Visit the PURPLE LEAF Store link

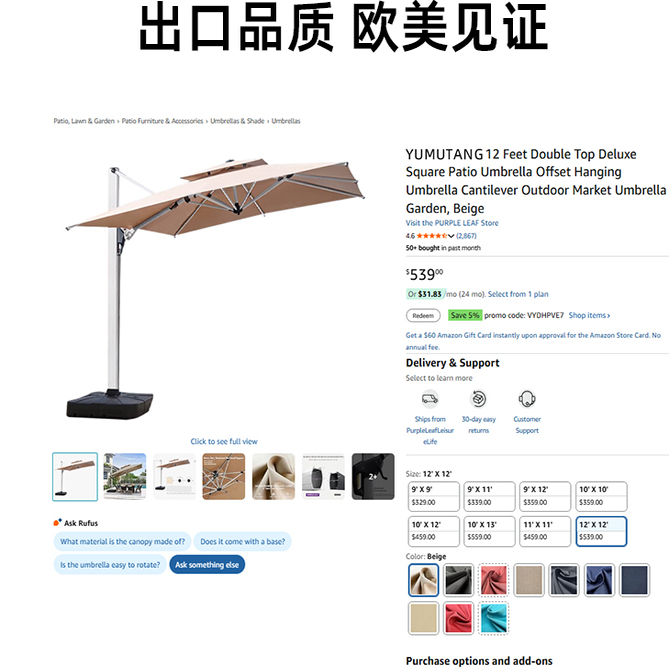452,223
